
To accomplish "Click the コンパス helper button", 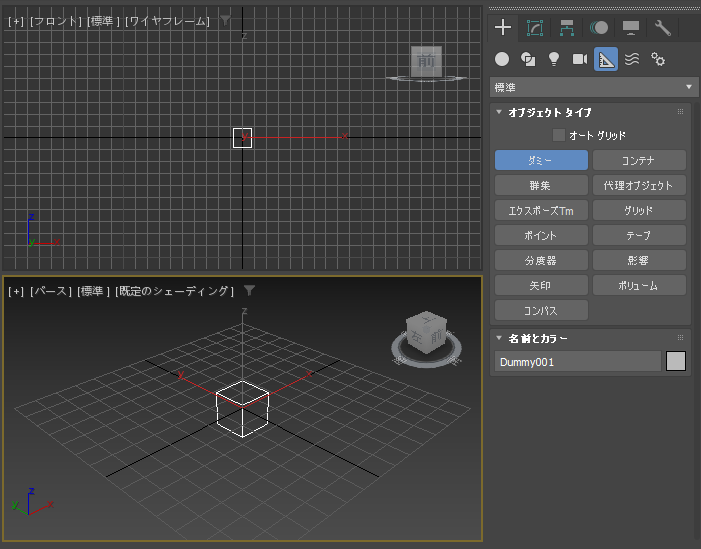I will pos(541,310).
